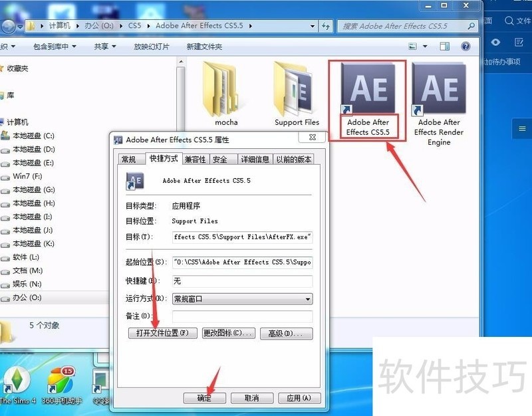Expand the 共享 dropdown in toolbar
The height and width of the screenshot is (416, 532).
104,47
